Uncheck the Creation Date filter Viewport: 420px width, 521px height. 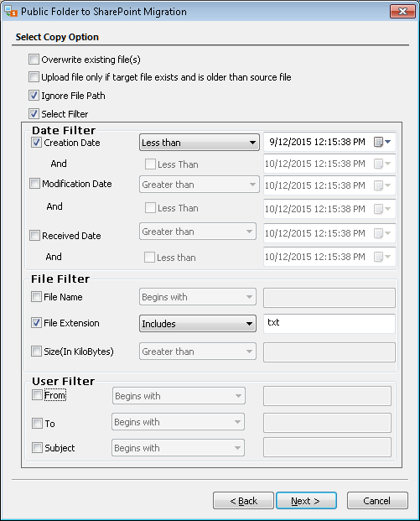36,143
